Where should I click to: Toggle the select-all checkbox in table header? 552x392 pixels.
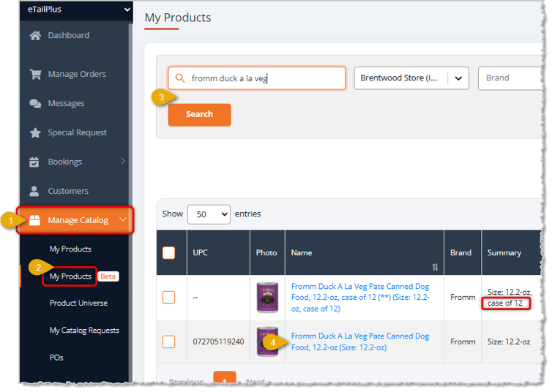click(x=168, y=253)
